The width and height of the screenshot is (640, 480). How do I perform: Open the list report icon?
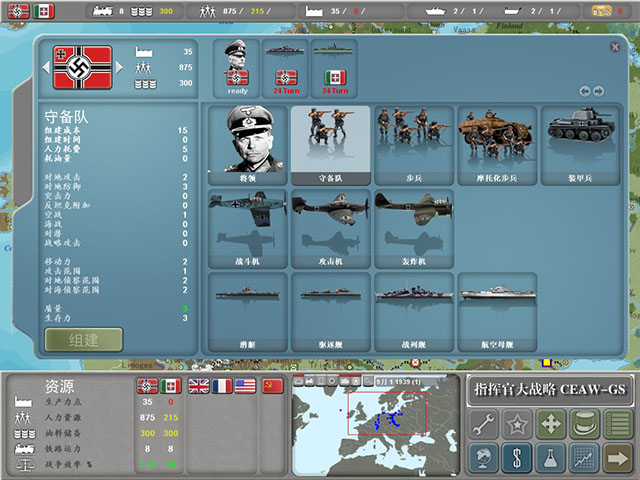coord(618,424)
